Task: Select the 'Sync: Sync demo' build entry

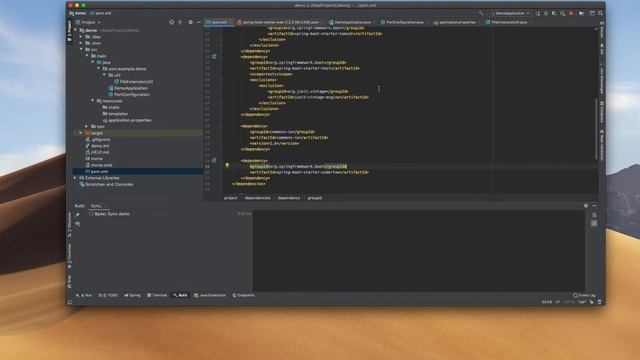Action: [109, 214]
